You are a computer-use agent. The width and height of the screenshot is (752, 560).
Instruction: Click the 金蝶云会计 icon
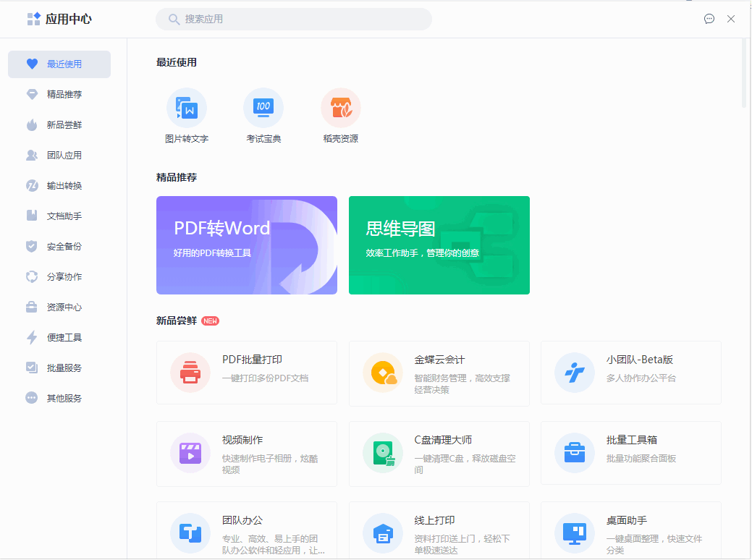pyautogui.click(x=383, y=373)
